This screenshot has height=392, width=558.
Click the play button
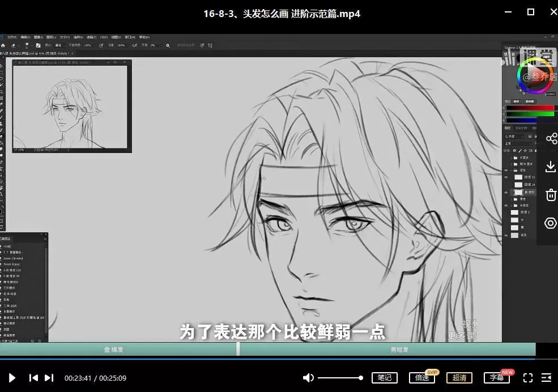[12, 378]
